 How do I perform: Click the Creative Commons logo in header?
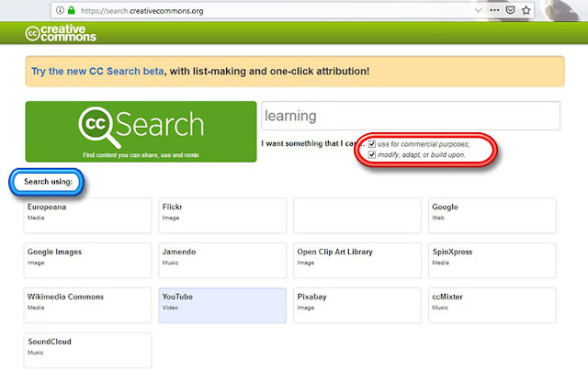tap(61, 33)
